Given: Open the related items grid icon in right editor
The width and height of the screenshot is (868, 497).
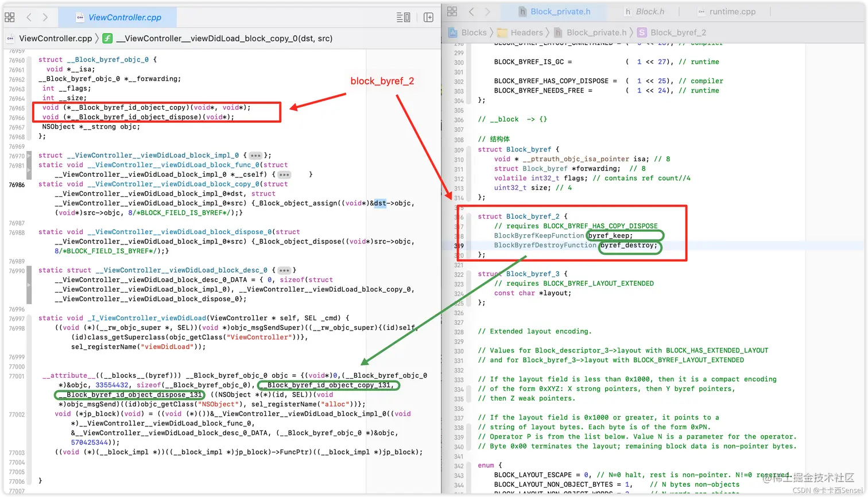Looking at the screenshot, I should tap(453, 11).
